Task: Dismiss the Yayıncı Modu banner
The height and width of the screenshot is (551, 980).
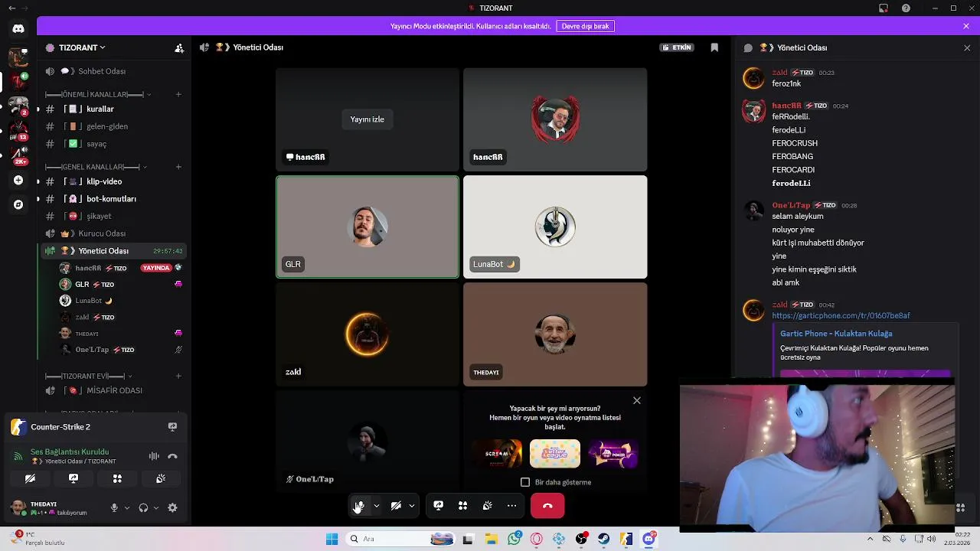Action: [x=966, y=26]
